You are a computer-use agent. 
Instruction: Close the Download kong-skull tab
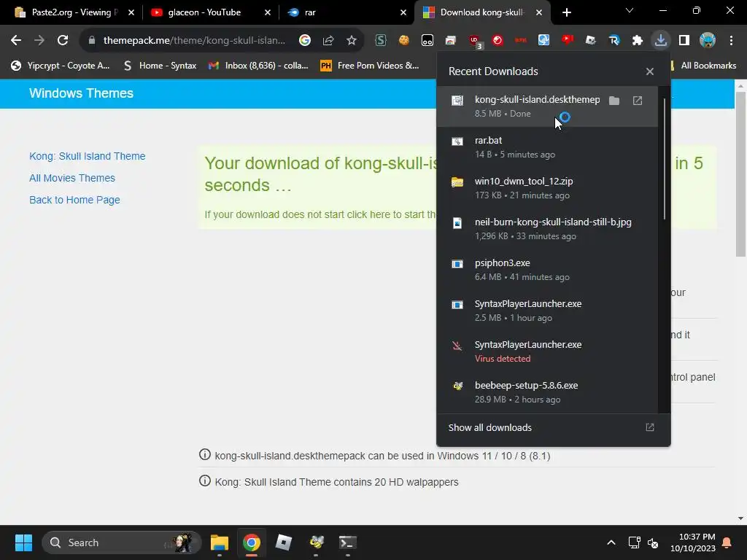point(539,12)
